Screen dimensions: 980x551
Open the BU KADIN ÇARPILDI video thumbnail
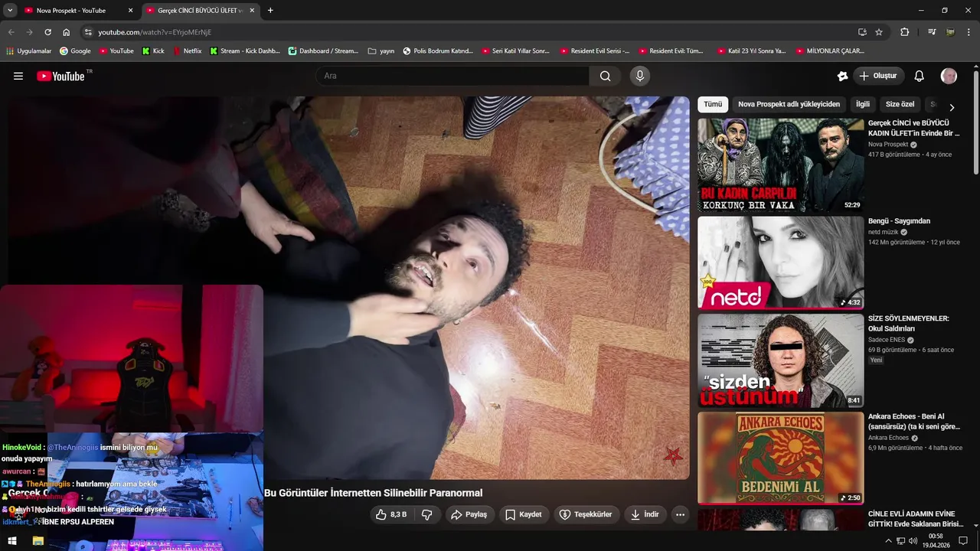coord(780,165)
